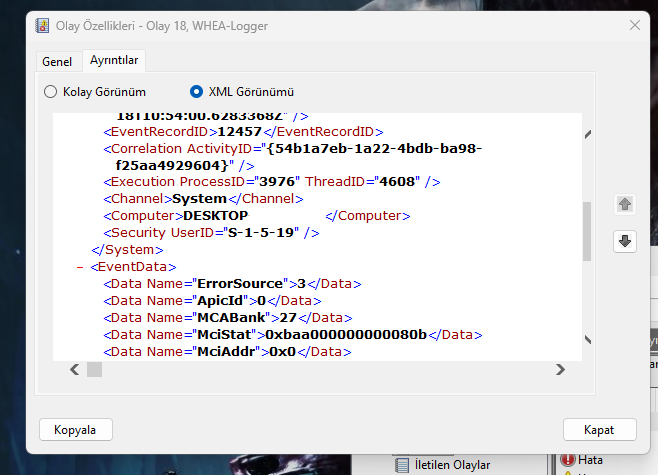Image resolution: width=658 pixels, height=475 pixels.
Task: Click the horizontal scrollbar left arrow
Action: point(75,370)
